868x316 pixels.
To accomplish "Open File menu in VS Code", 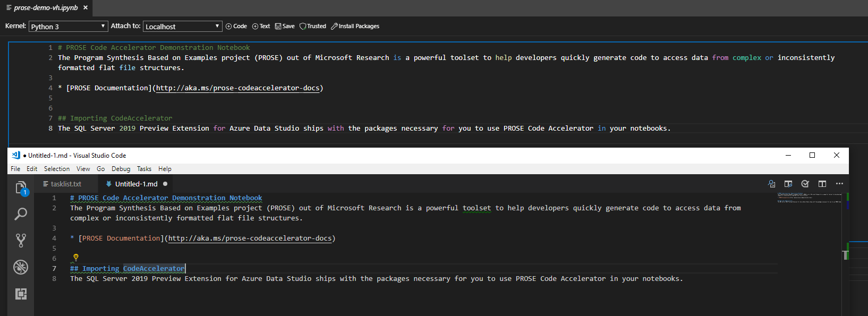I will [x=15, y=169].
